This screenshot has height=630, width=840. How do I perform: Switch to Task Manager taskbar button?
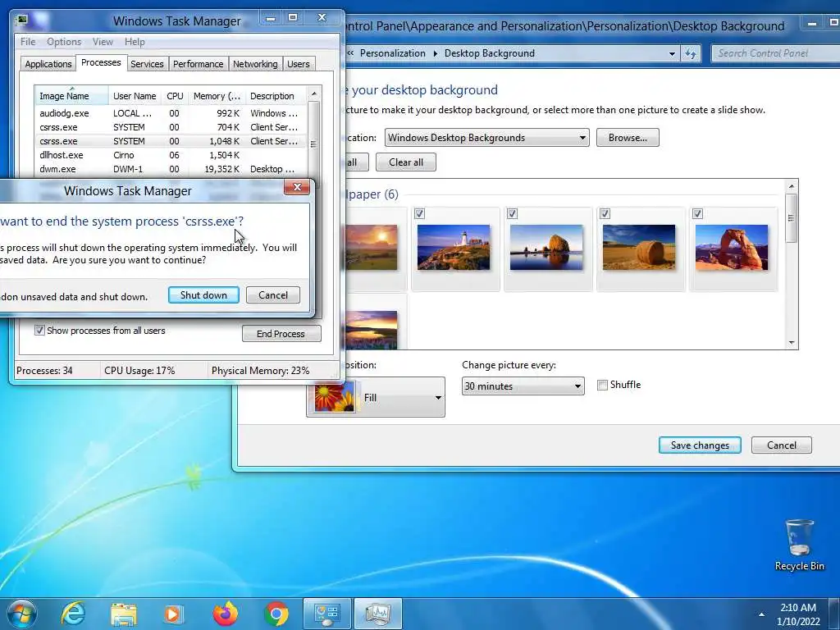point(377,614)
